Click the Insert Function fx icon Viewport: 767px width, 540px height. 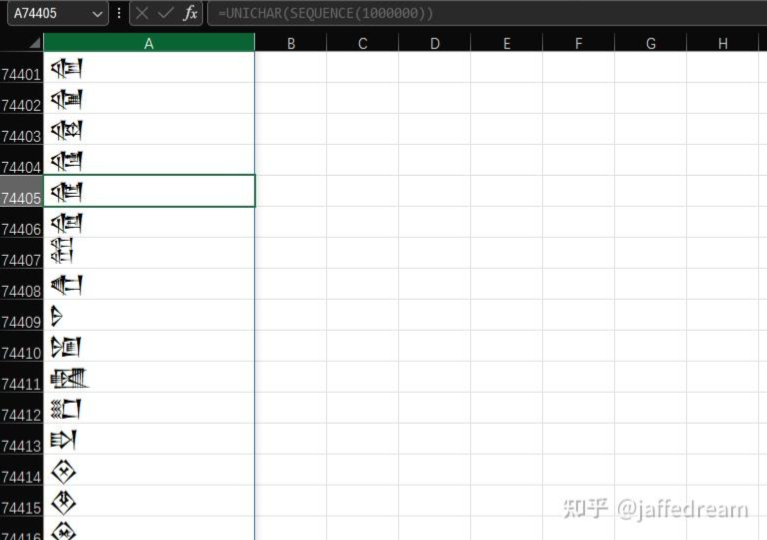point(190,14)
